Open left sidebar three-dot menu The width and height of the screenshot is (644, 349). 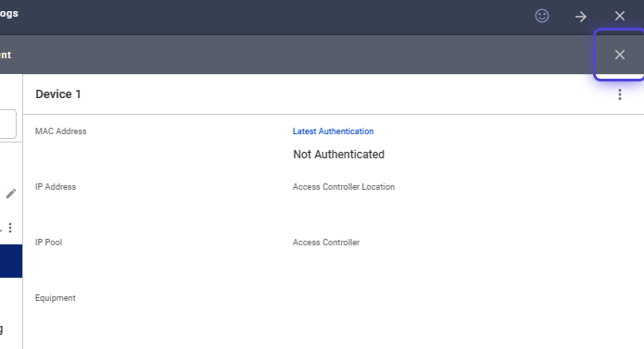[10, 228]
